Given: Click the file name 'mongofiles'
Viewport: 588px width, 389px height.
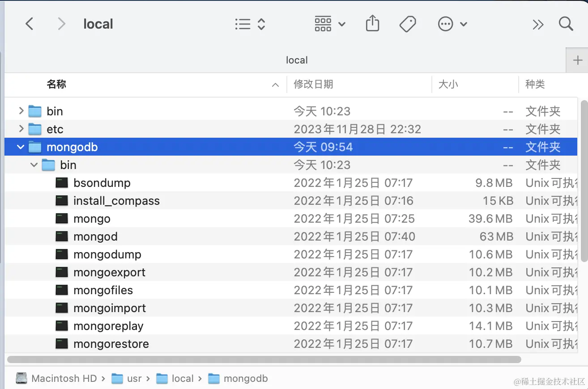Looking at the screenshot, I should [x=103, y=290].
